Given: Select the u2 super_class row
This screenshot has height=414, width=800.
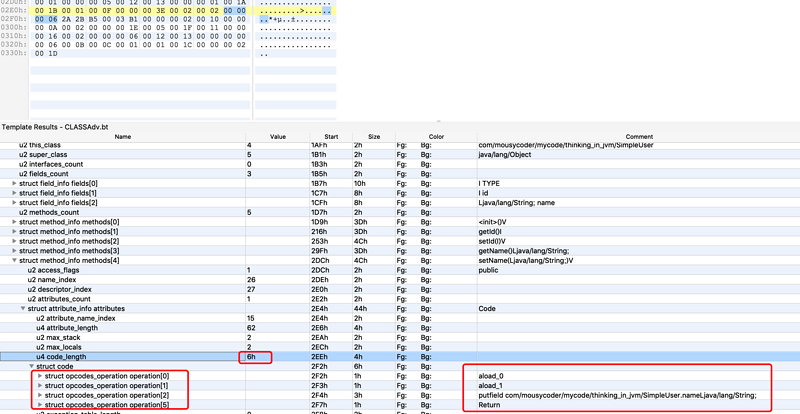Looking at the screenshot, I should pyautogui.click(x=400, y=155).
